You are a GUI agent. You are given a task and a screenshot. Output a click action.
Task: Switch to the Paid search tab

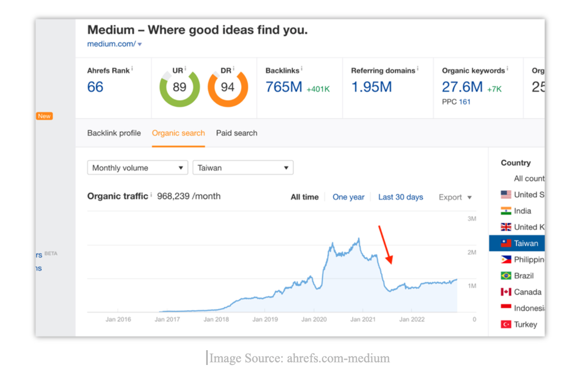click(237, 133)
